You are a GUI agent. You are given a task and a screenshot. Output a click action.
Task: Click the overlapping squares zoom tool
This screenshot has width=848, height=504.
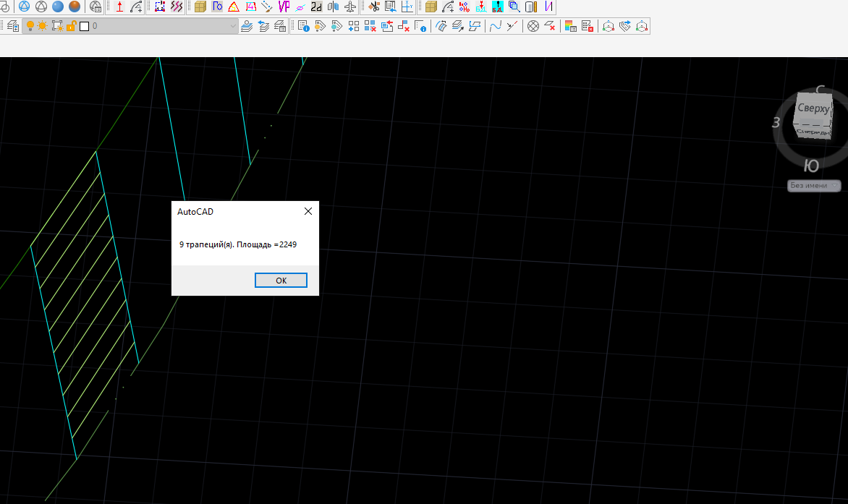pyautogui.click(x=514, y=7)
